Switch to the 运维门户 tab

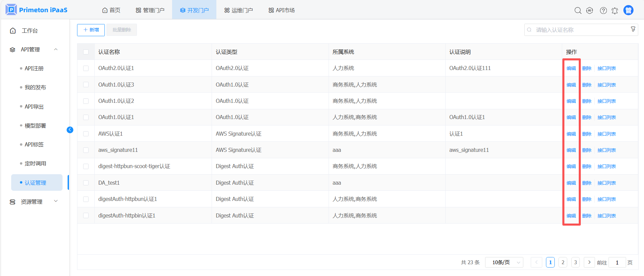point(238,10)
